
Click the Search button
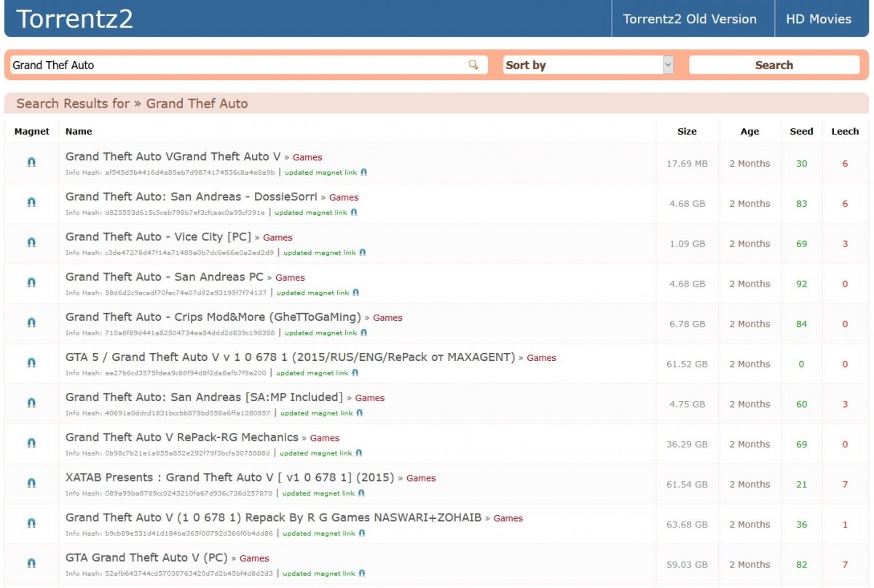tap(774, 65)
